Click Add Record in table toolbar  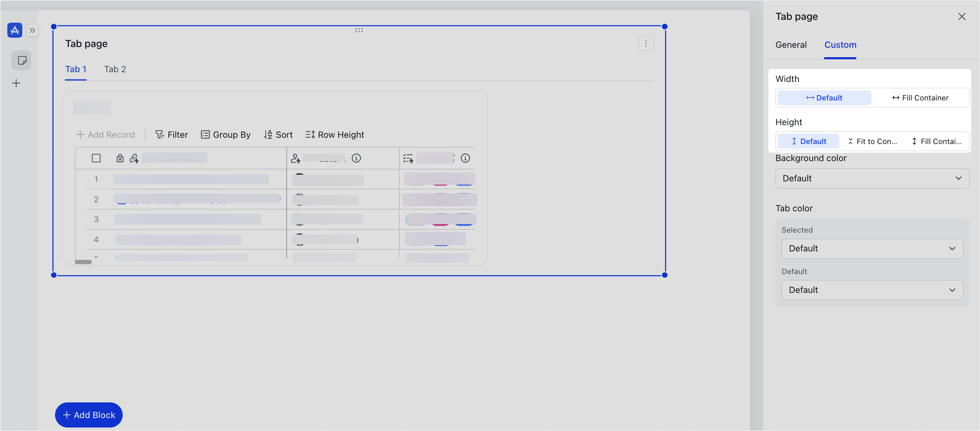(x=105, y=134)
